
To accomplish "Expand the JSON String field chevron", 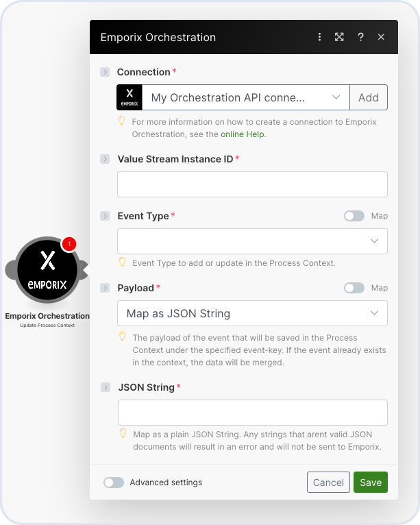I will click(x=106, y=387).
